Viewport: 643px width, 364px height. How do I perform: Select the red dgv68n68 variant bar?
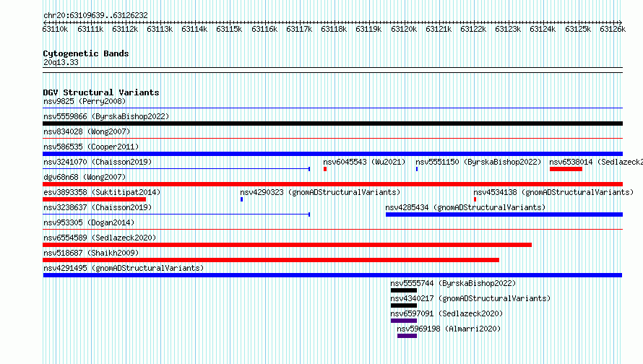(x=332, y=184)
